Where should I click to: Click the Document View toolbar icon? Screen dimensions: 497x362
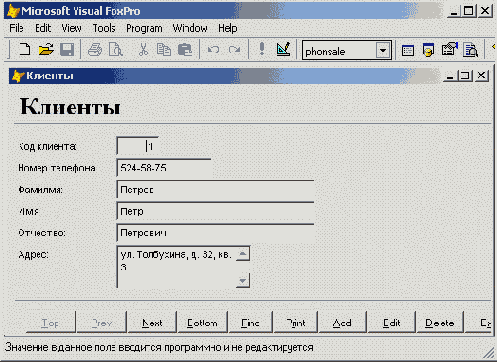tap(471, 50)
